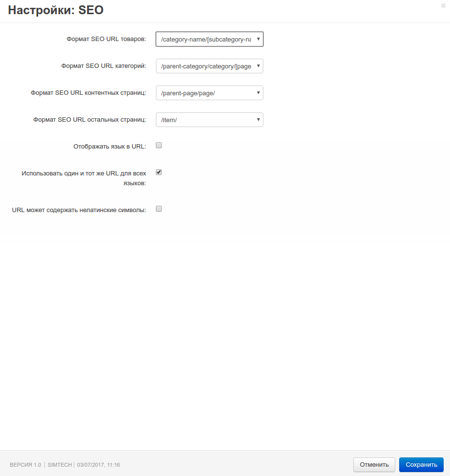Click the SIMTECH text in the footer
The image size is (450, 476).
click(x=60, y=465)
